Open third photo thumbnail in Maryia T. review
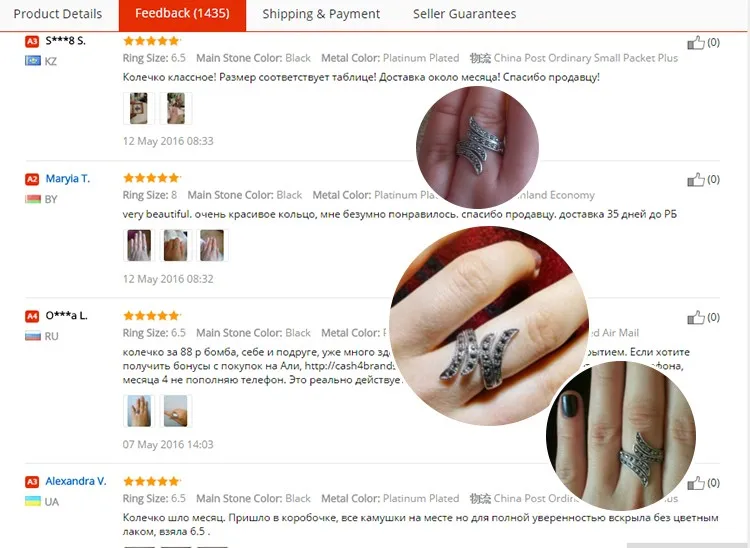The width and height of the screenshot is (750, 548). (212, 246)
